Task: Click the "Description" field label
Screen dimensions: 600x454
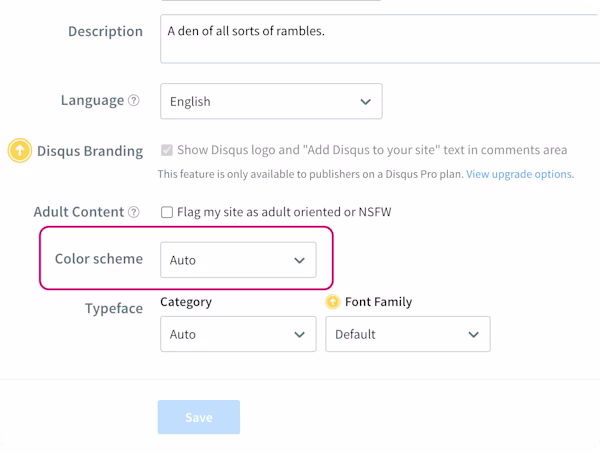Action: click(x=105, y=31)
